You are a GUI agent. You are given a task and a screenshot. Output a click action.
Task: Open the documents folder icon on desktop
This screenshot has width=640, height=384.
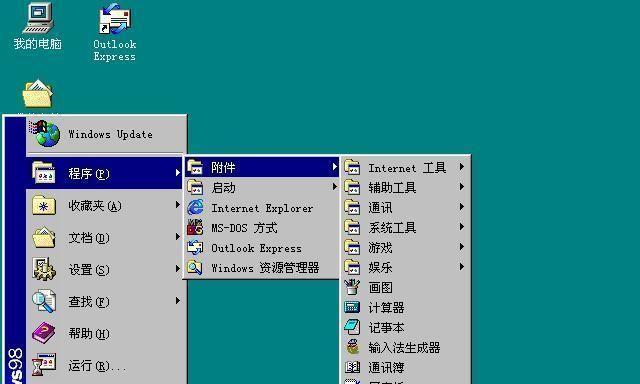(38, 94)
